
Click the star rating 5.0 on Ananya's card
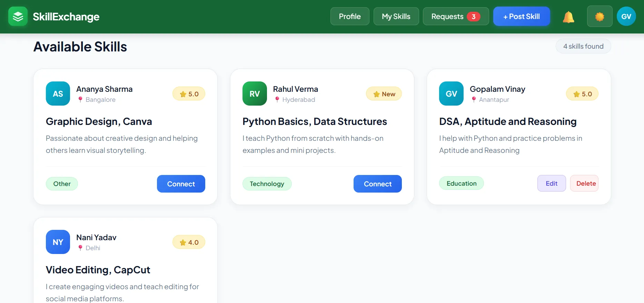[x=189, y=94]
